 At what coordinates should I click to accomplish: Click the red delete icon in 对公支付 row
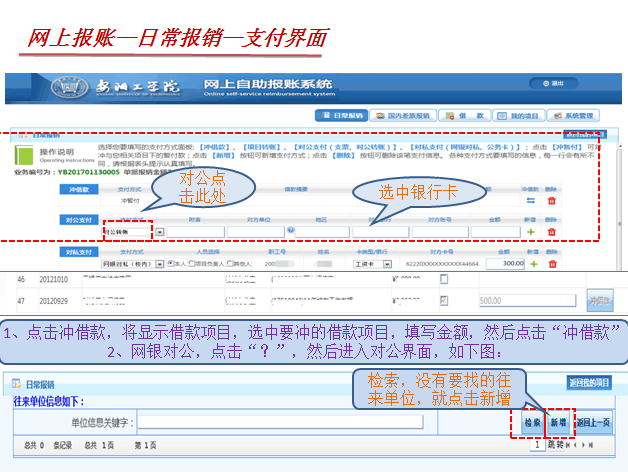(551, 231)
